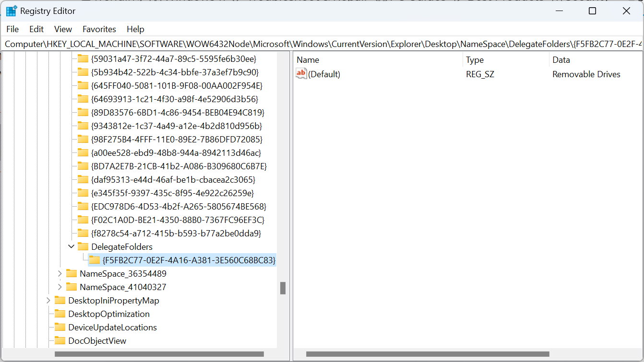644x362 pixels.
Task: Select the (Default) value name
Action: pyautogui.click(x=324, y=74)
